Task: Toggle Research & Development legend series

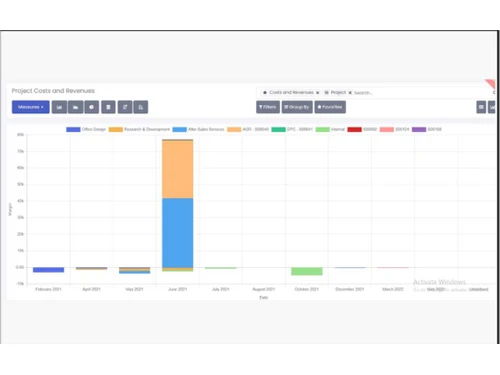Action: pyautogui.click(x=139, y=129)
